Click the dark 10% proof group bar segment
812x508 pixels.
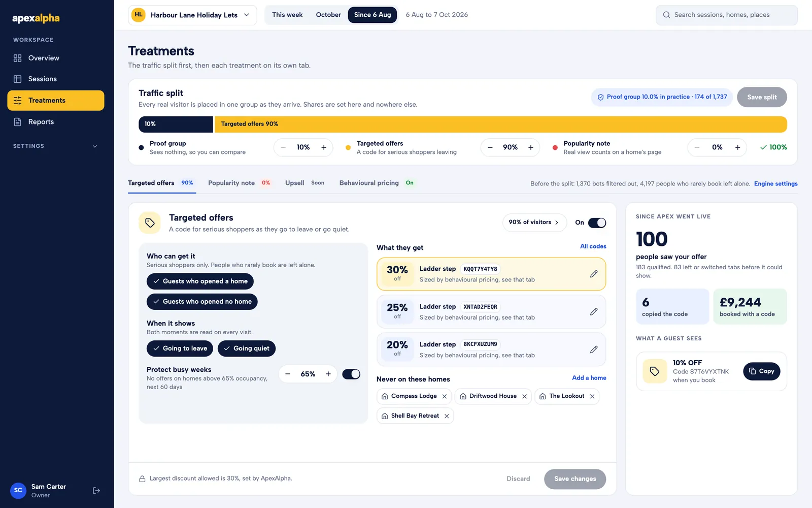coord(176,124)
